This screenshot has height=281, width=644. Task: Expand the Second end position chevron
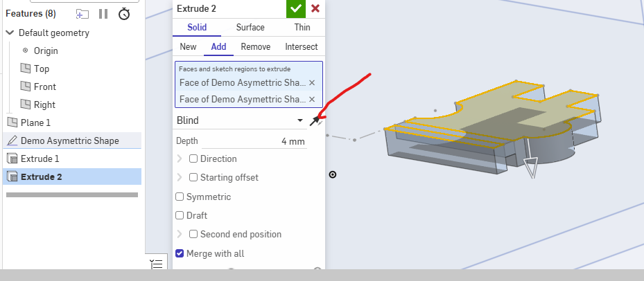pyautogui.click(x=180, y=234)
